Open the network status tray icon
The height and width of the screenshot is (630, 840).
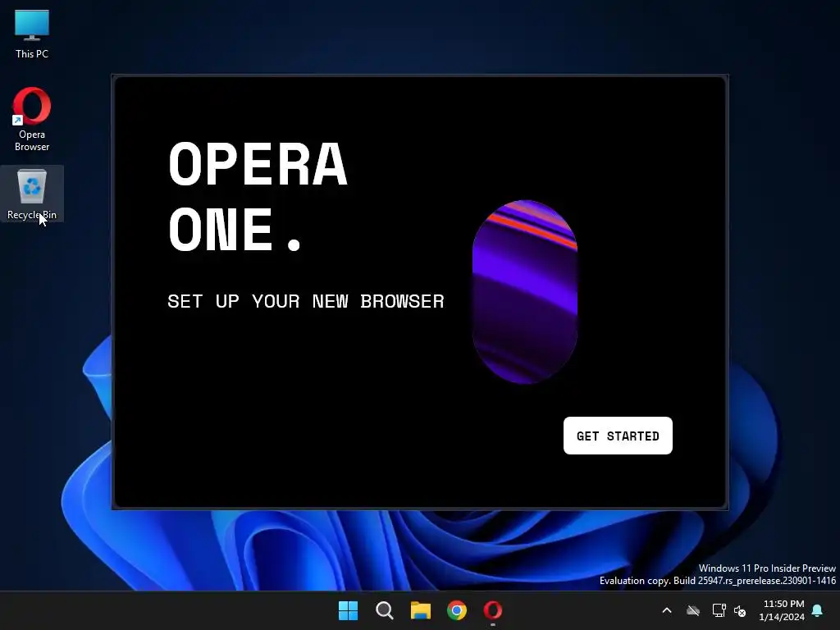tap(719, 610)
